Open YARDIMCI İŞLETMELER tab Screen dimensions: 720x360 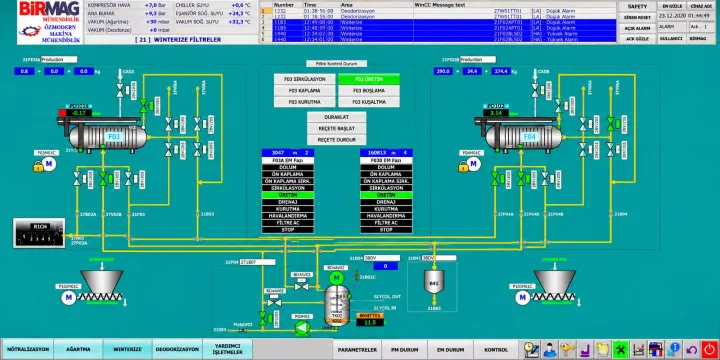coord(227,349)
